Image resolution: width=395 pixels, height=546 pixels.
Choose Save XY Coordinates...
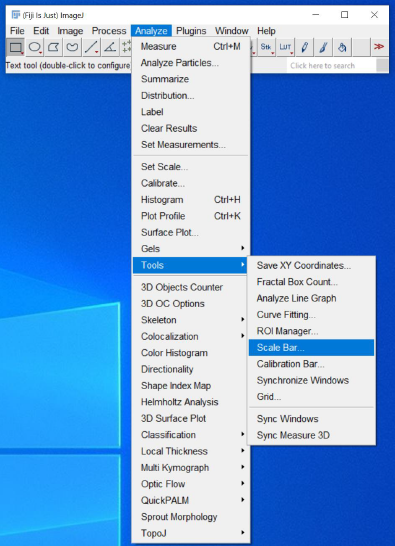click(311, 265)
